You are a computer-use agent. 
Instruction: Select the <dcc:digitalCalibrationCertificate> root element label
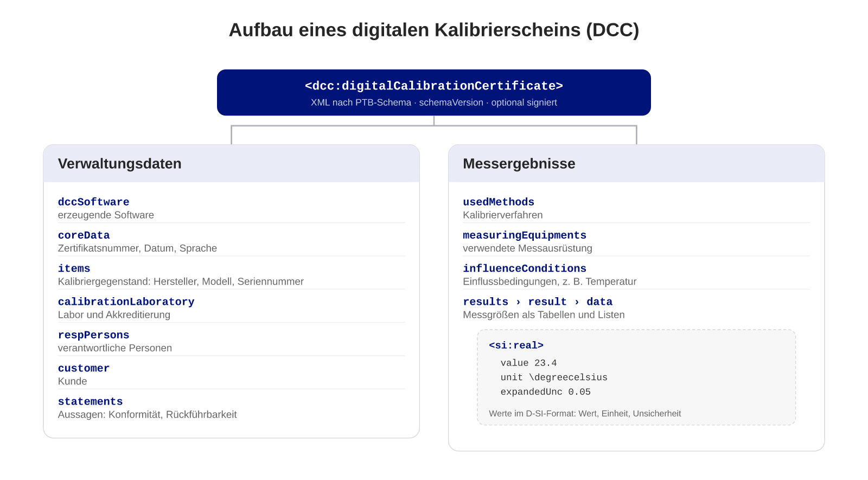point(434,86)
